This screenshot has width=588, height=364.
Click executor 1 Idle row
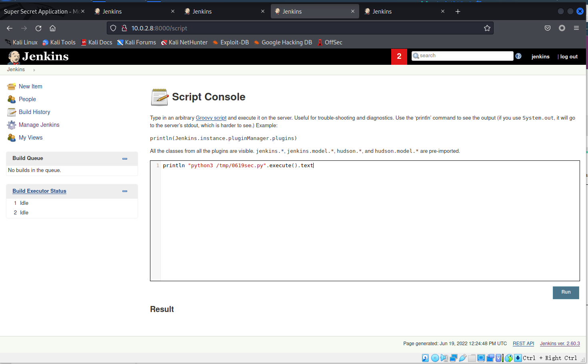[x=72, y=203]
